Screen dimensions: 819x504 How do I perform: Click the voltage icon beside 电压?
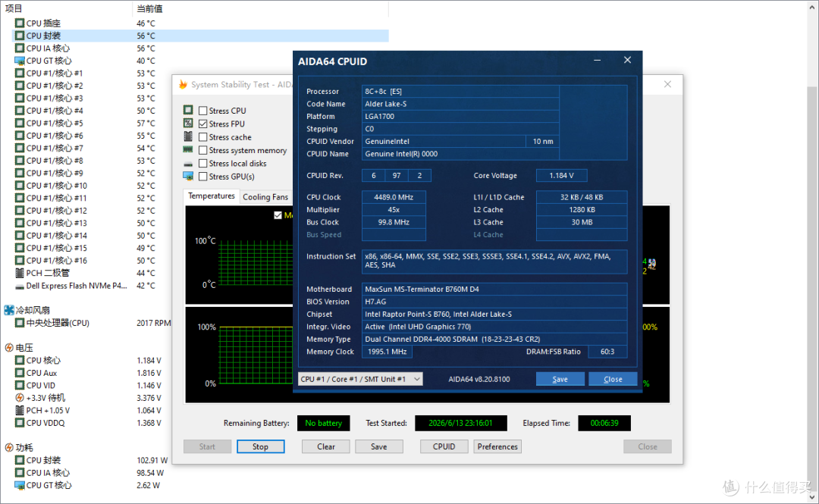[9, 348]
